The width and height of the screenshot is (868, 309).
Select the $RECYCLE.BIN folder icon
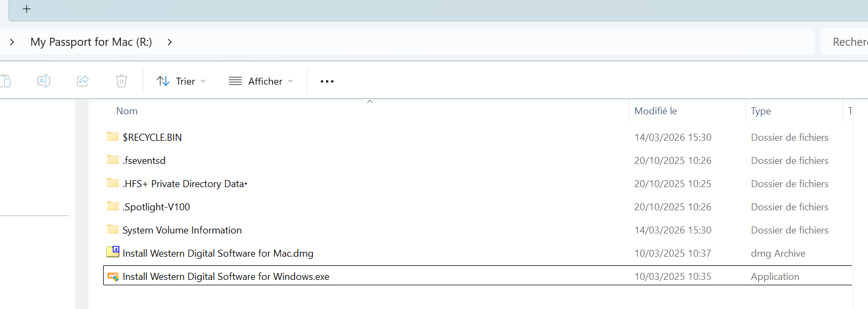click(113, 136)
